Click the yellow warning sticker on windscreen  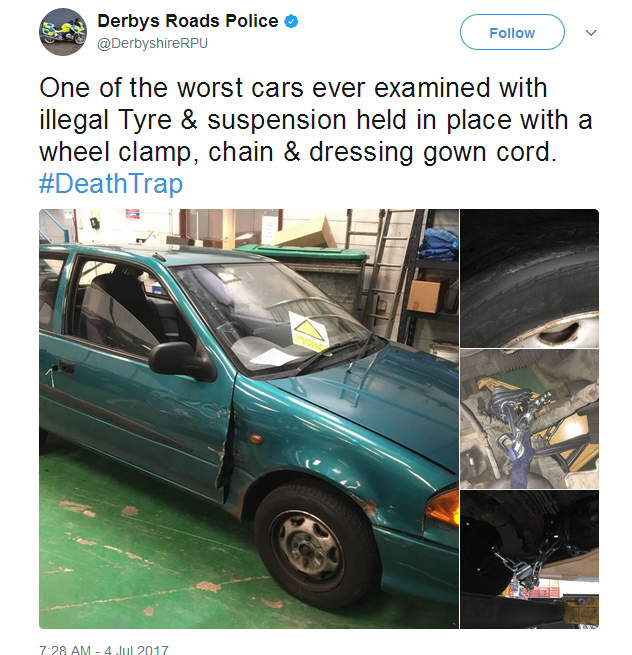click(309, 330)
